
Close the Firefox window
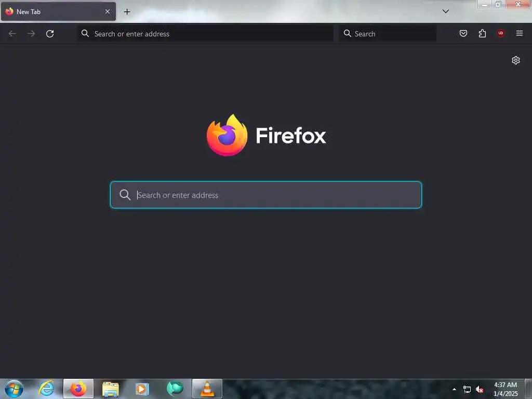518,4
